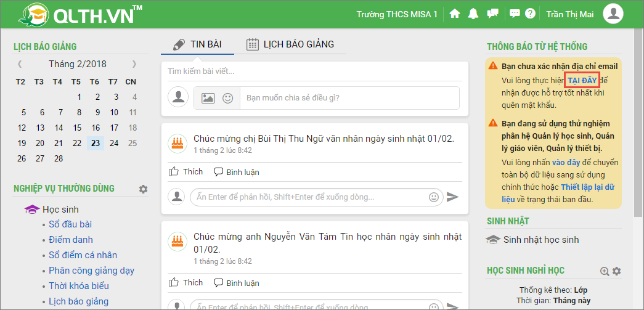Go to the home page icon
The height and width of the screenshot is (310, 644).
point(455,14)
